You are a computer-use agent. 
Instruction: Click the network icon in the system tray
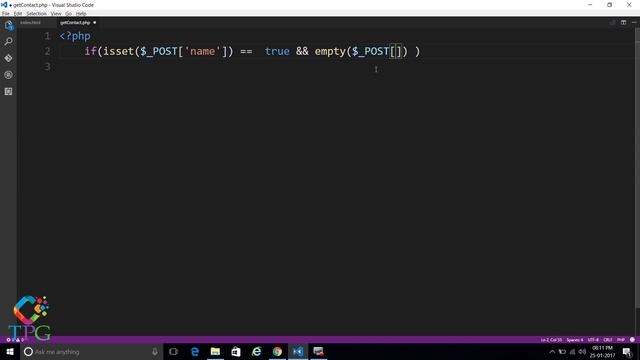[x=572, y=351]
